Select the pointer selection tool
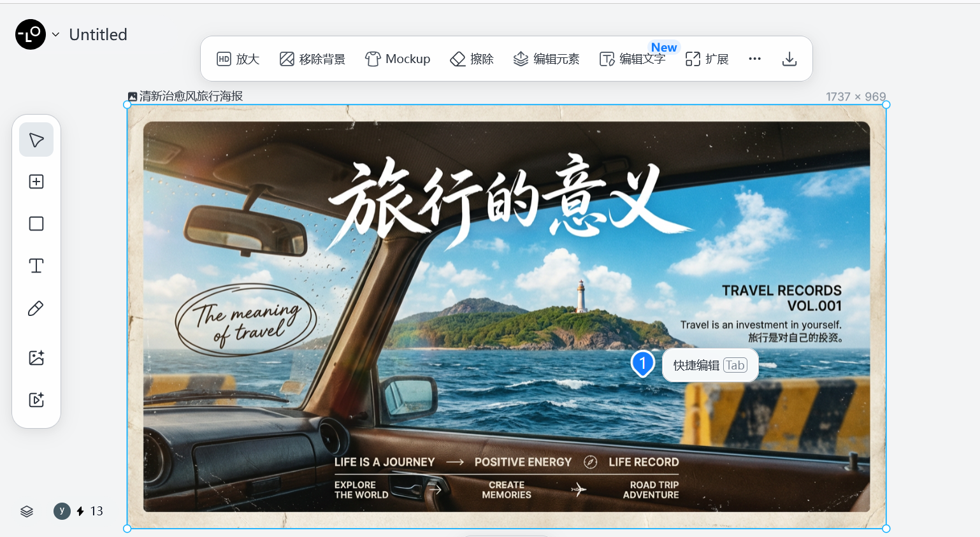 click(x=36, y=140)
